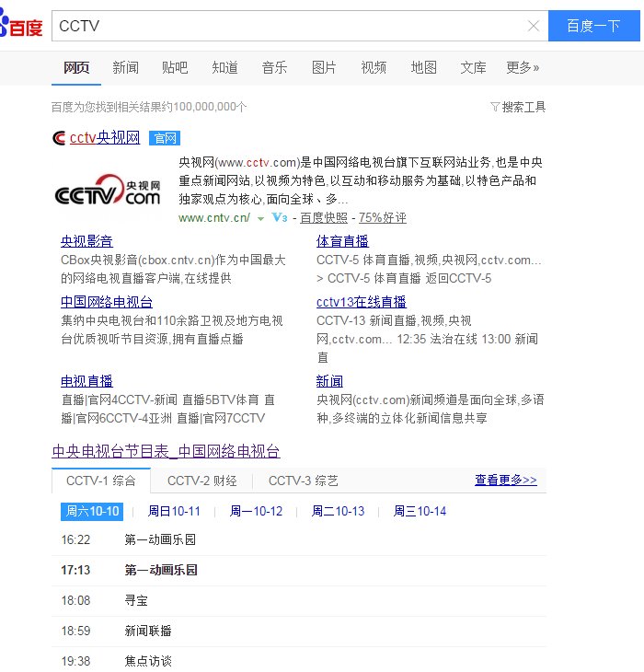
Task: Open the cctv央视网 result link
Action: coord(105,138)
